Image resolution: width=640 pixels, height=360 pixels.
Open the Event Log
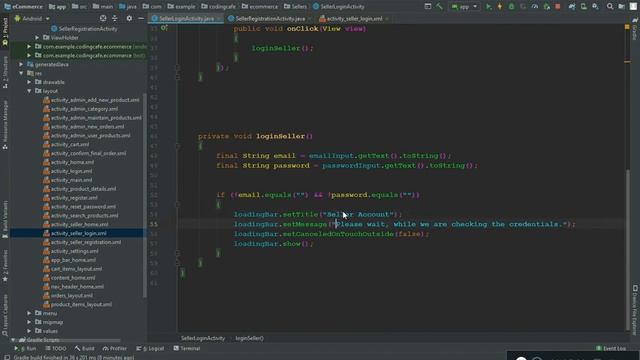point(611,348)
